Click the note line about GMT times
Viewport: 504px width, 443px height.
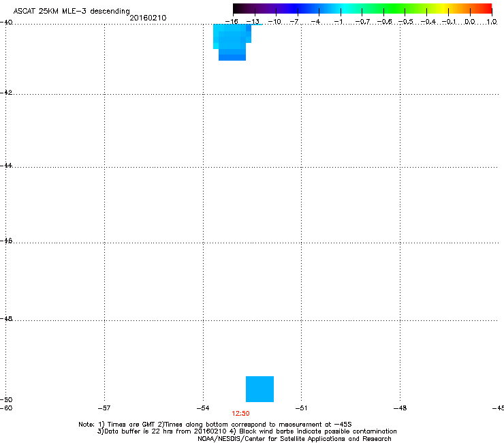click(215, 425)
